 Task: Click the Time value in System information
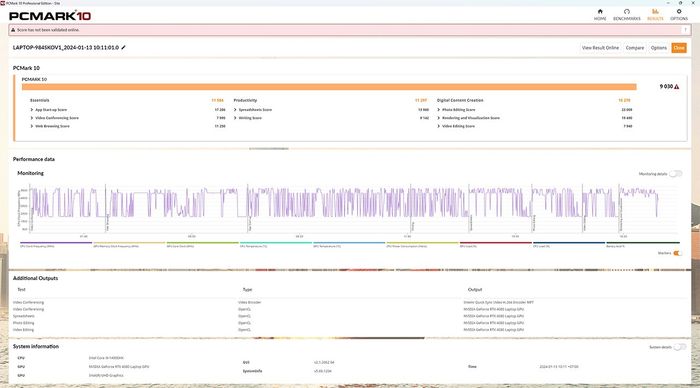point(558,367)
